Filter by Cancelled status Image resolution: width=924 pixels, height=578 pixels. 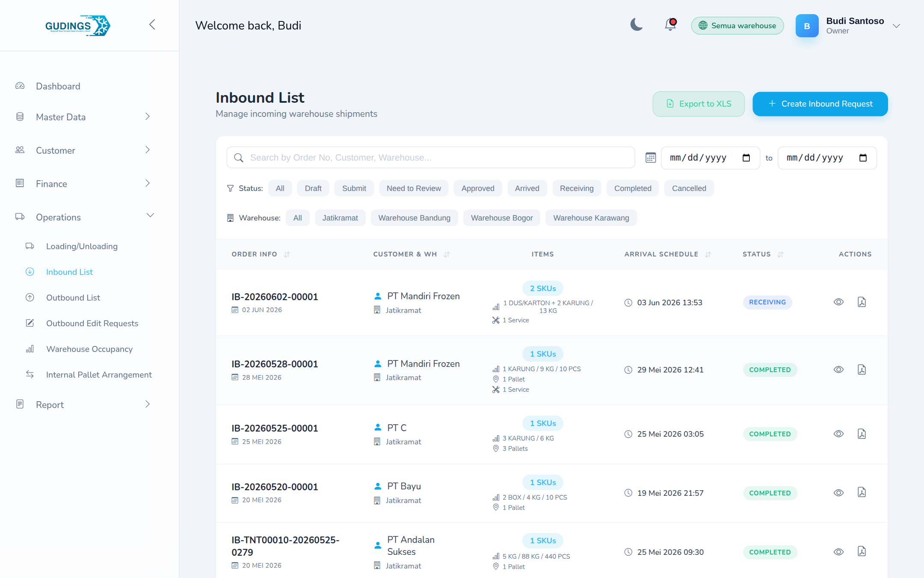point(689,188)
